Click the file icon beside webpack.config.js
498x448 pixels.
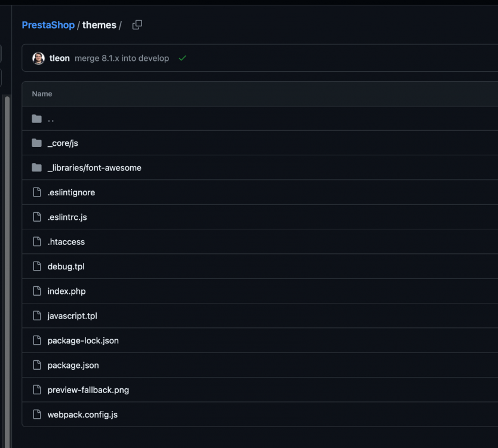[x=36, y=414]
